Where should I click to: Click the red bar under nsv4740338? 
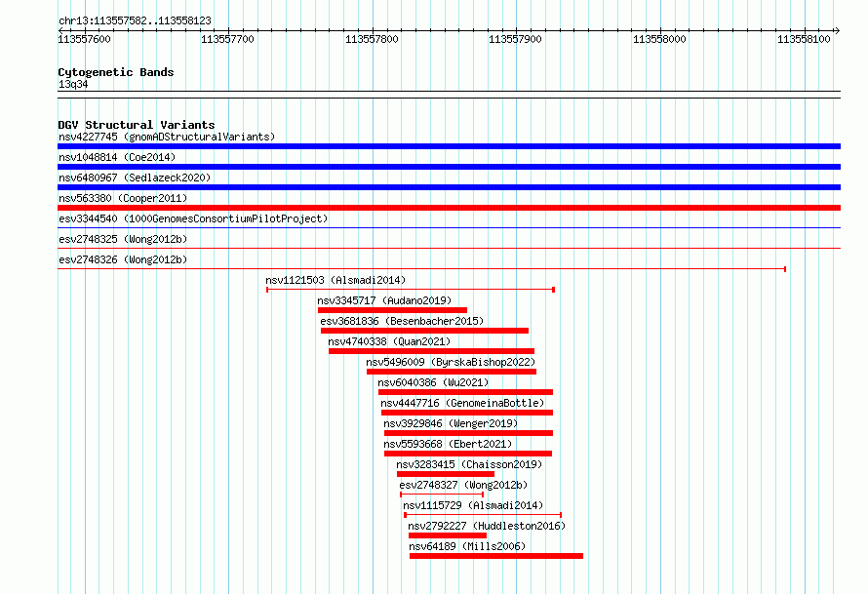pos(431,351)
